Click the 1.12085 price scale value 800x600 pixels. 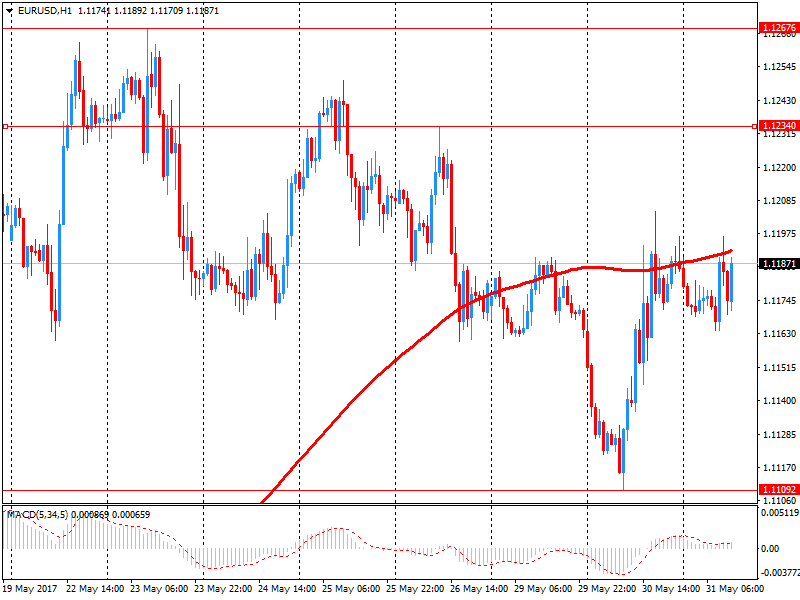[x=779, y=201]
